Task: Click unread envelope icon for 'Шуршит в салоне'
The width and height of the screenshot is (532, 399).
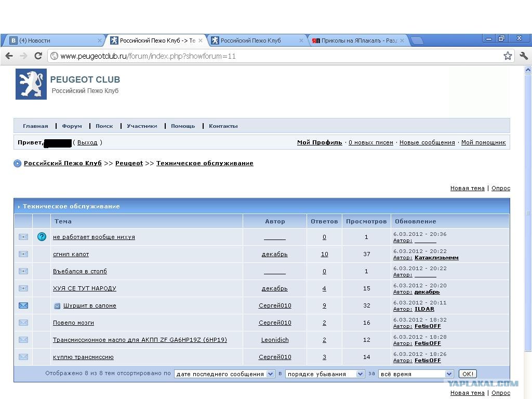Action: (x=23, y=305)
